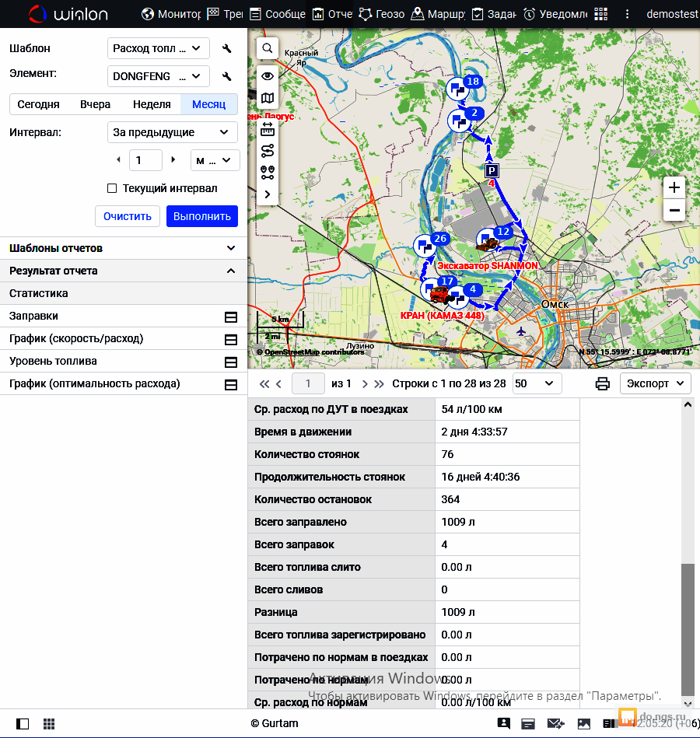Open the map search tool
Image resolution: width=700 pixels, height=738 pixels.
[x=267, y=48]
